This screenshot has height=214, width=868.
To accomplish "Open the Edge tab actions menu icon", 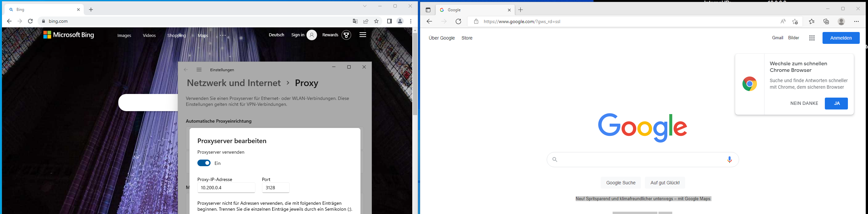I will tap(428, 10).
